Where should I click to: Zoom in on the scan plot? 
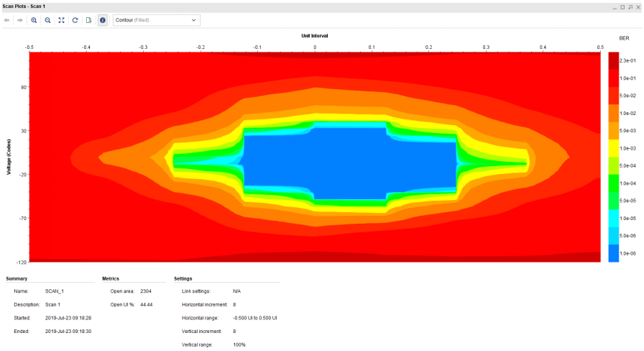(34, 20)
